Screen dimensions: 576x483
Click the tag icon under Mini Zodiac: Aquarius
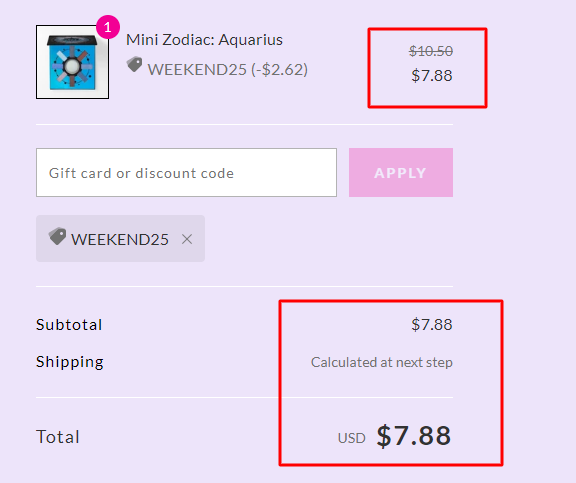tap(134, 65)
